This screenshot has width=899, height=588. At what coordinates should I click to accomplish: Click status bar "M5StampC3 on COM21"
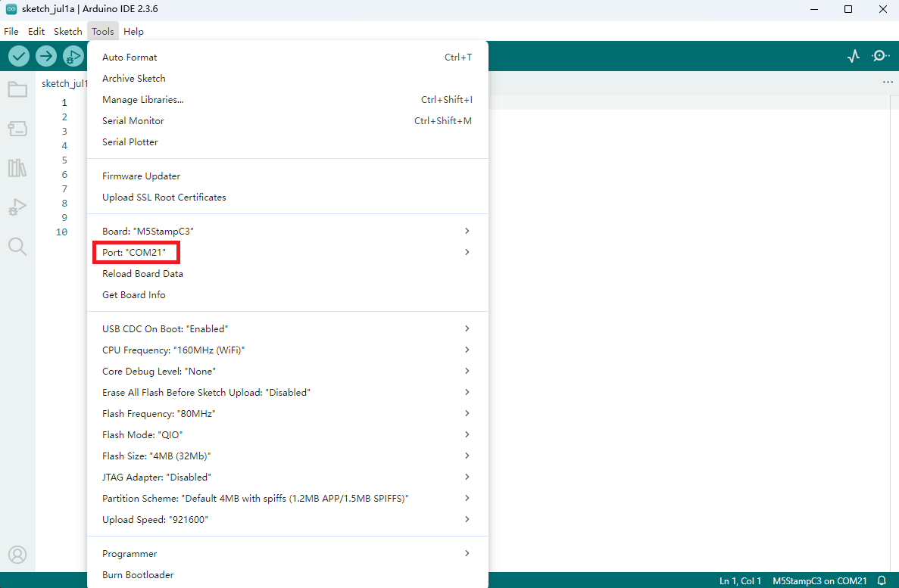(819, 580)
